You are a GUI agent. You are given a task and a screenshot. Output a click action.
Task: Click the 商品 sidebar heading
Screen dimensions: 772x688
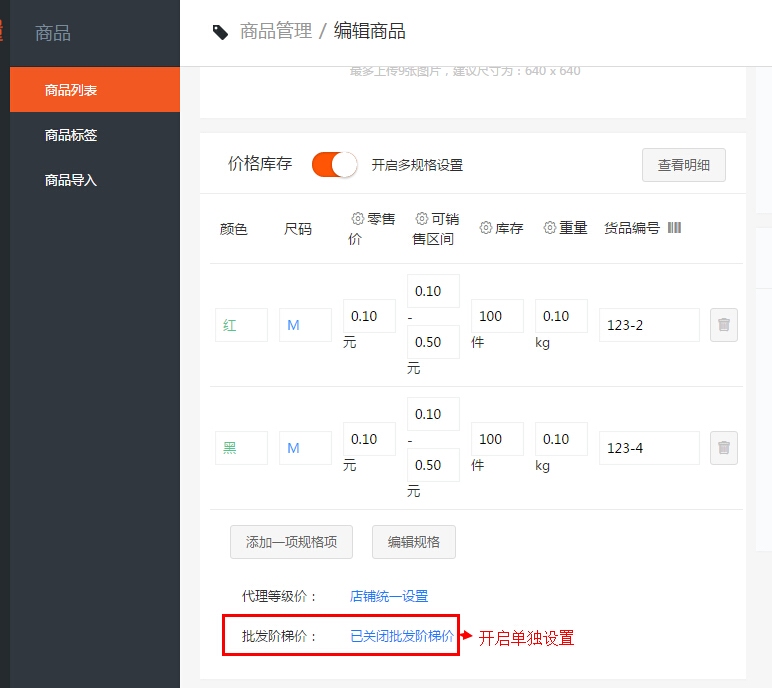(x=53, y=33)
